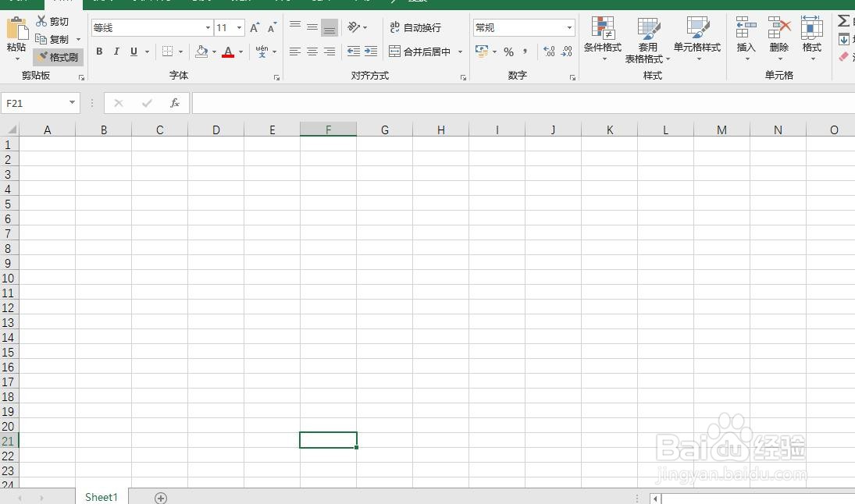Open the Format (格式) menu button
This screenshot has width=855, height=504.
(x=812, y=38)
